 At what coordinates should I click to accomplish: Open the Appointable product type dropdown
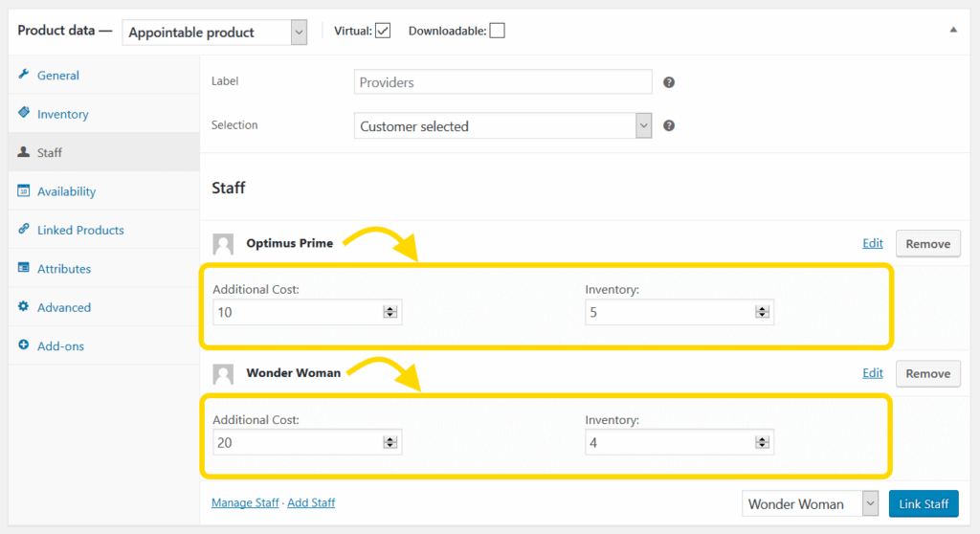[214, 33]
